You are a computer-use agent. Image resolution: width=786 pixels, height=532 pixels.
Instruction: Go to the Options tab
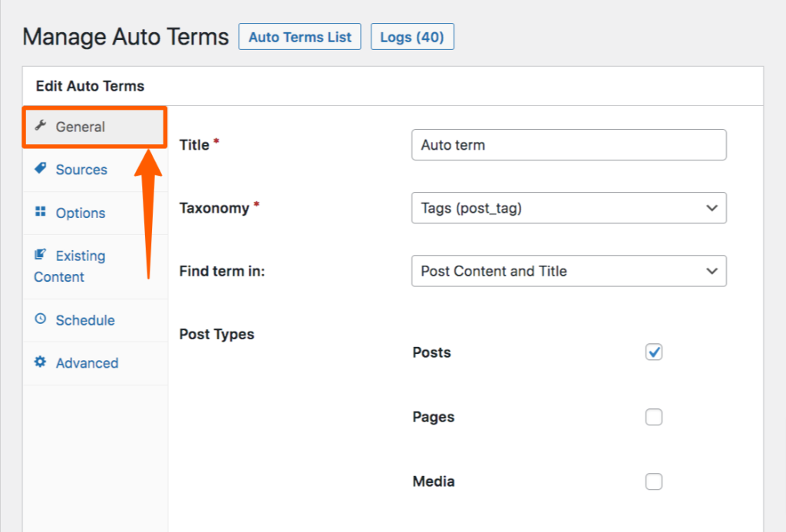[x=95, y=213]
